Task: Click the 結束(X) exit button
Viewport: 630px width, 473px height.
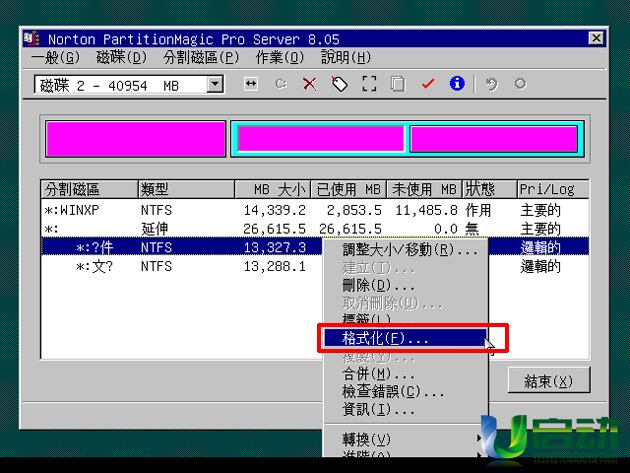Action: [x=549, y=382]
